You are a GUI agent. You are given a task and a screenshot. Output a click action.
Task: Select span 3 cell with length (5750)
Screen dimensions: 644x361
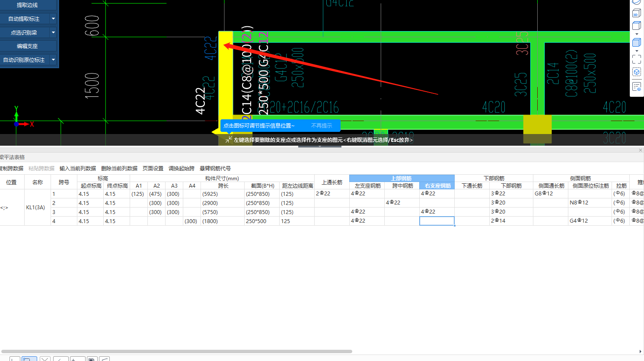coord(223,212)
